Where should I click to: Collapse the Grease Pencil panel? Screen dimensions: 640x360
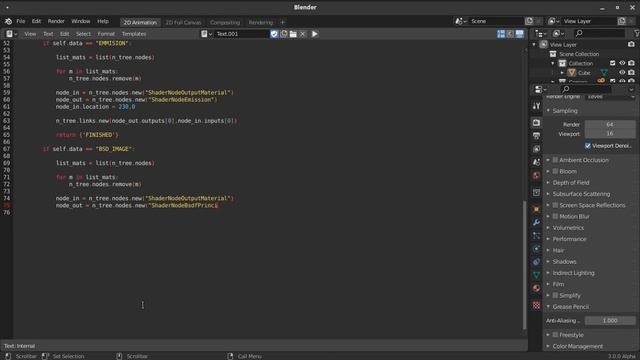click(548, 307)
